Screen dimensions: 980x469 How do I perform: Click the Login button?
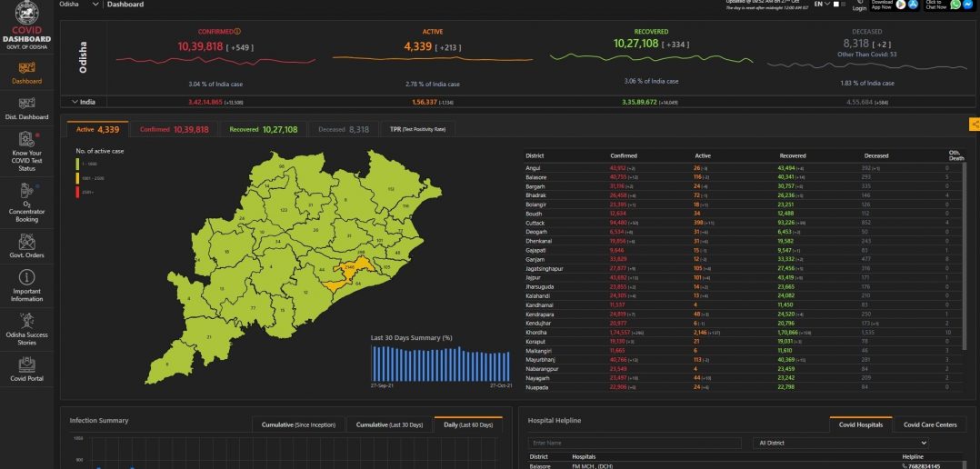859,6
